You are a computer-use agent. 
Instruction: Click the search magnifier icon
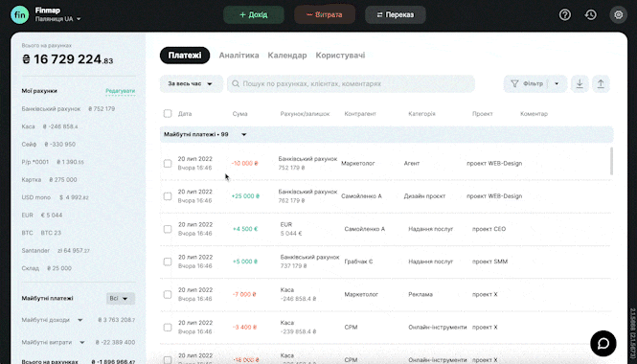pos(236,83)
